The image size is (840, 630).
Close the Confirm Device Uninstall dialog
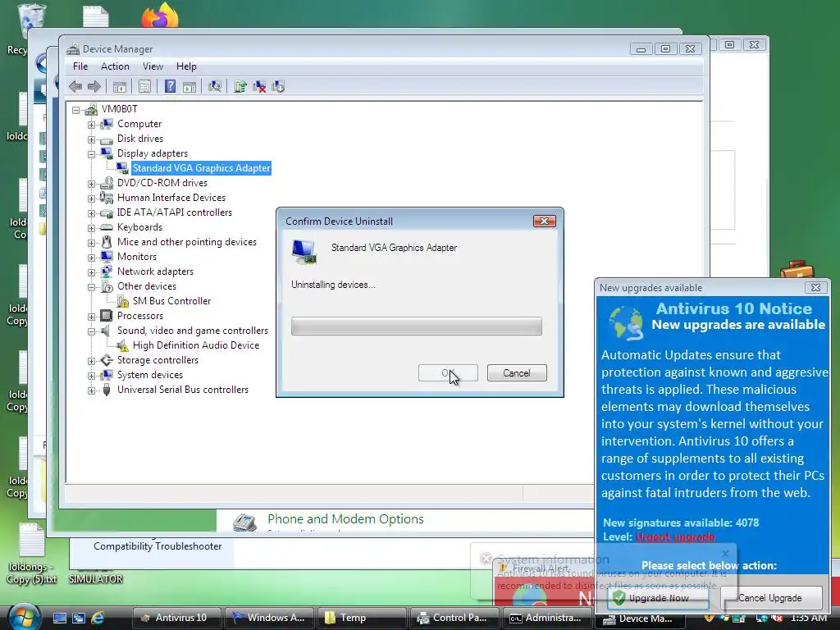545,221
